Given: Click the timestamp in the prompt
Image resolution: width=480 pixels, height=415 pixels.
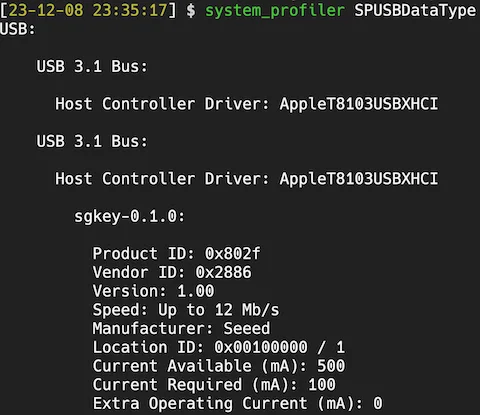Looking at the screenshot, I should coord(88,10).
